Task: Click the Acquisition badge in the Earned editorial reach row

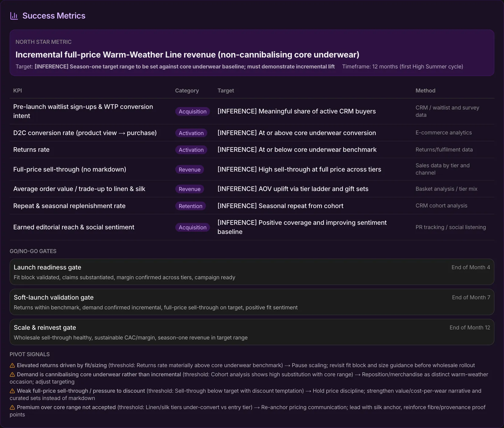Action: pyautogui.click(x=193, y=227)
